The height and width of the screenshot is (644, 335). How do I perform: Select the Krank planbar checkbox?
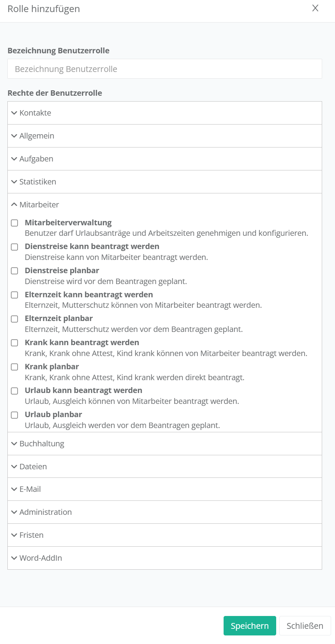click(x=14, y=367)
